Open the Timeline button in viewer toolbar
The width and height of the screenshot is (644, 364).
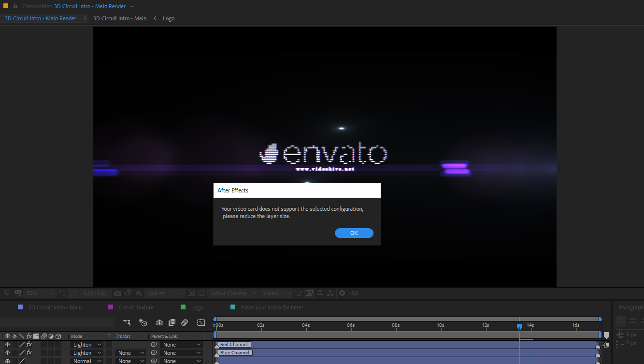(320, 293)
